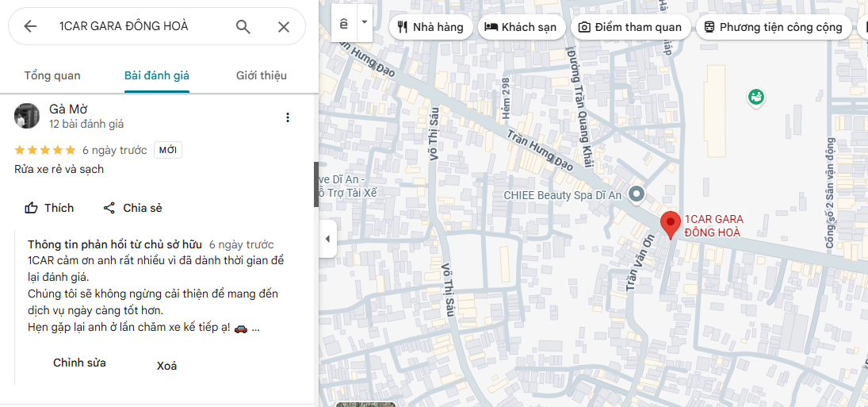Open Gà Mờ profile name link
Image resolution: width=868 pixels, height=407 pixels.
(x=69, y=109)
